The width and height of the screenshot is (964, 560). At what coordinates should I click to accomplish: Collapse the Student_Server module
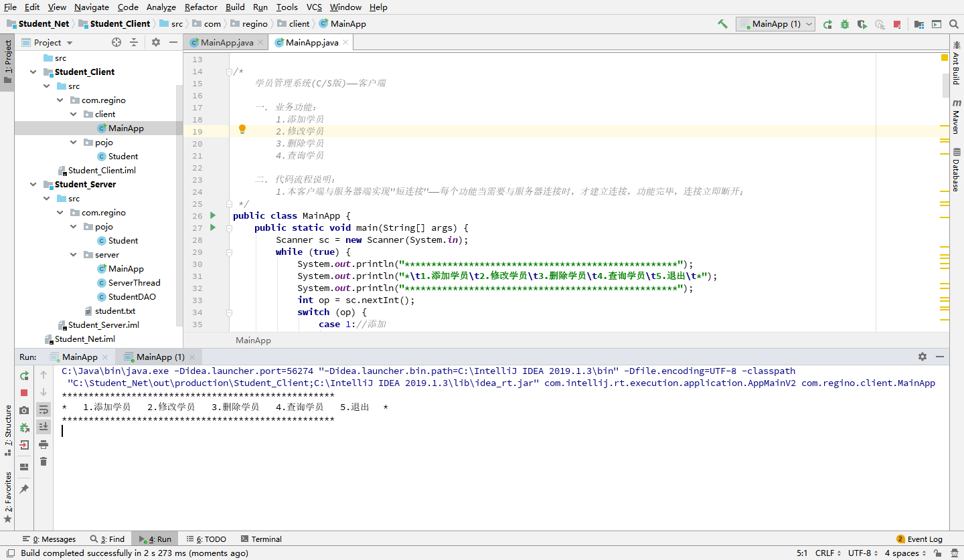[33, 184]
